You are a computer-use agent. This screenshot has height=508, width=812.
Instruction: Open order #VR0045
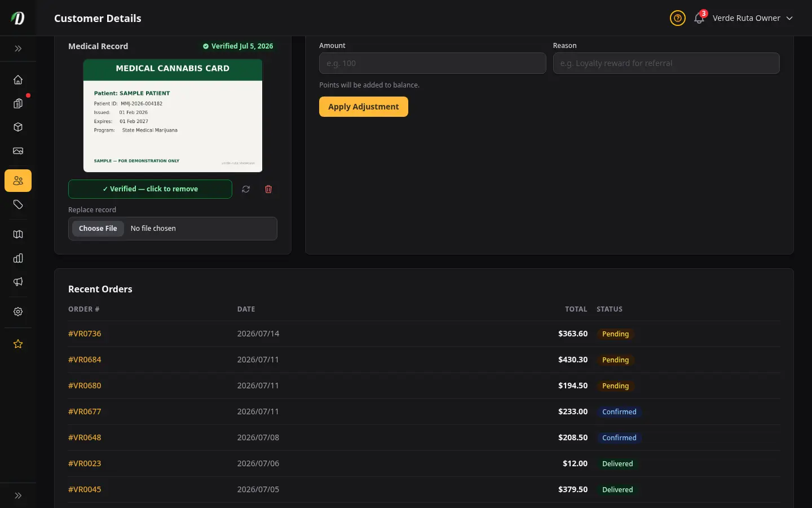[x=85, y=489]
